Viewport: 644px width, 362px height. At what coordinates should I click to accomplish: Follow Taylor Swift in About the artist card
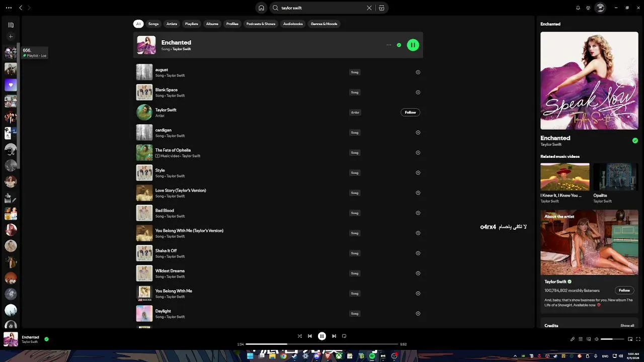(624, 290)
